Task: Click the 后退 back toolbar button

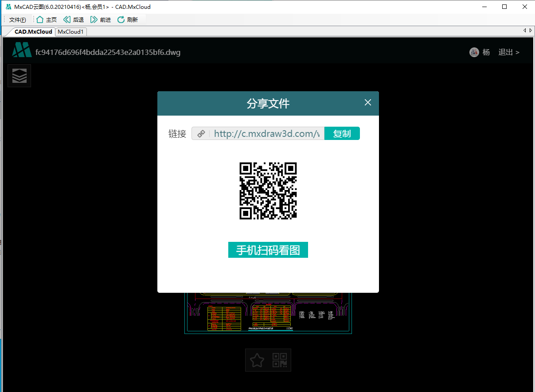Action: click(74, 19)
